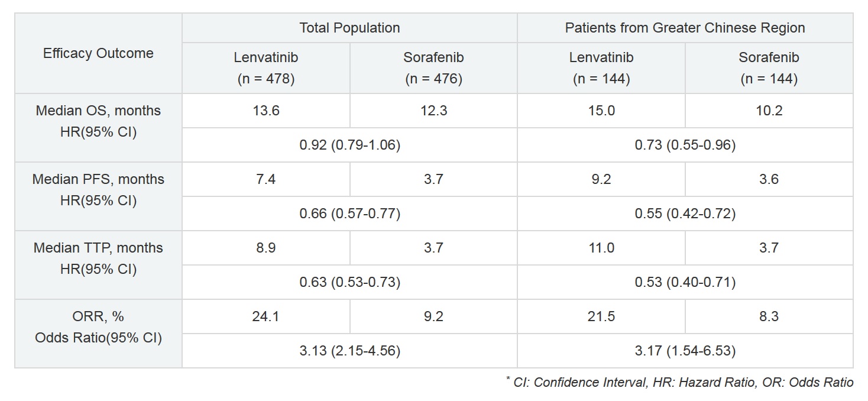The width and height of the screenshot is (868, 401).
Task: Click the 13.6 median OS value
Action: pyautogui.click(x=265, y=111)
